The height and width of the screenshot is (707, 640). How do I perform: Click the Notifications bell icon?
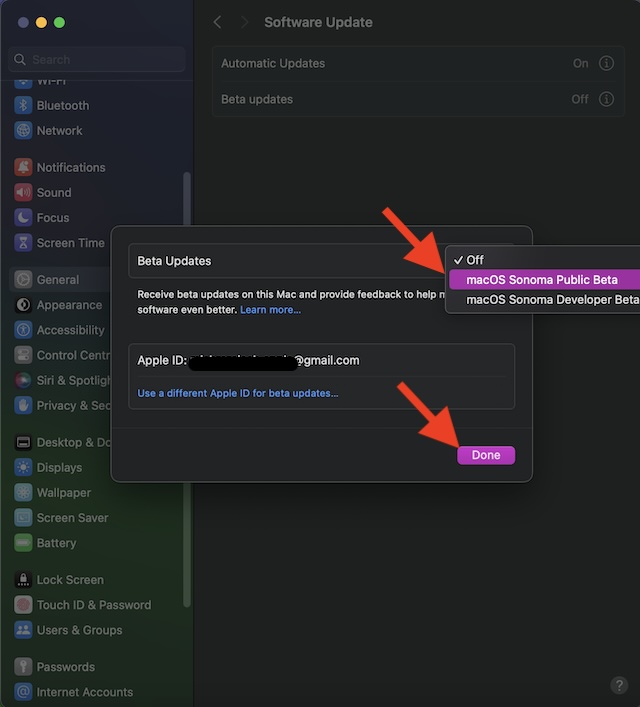click(23, 167)
